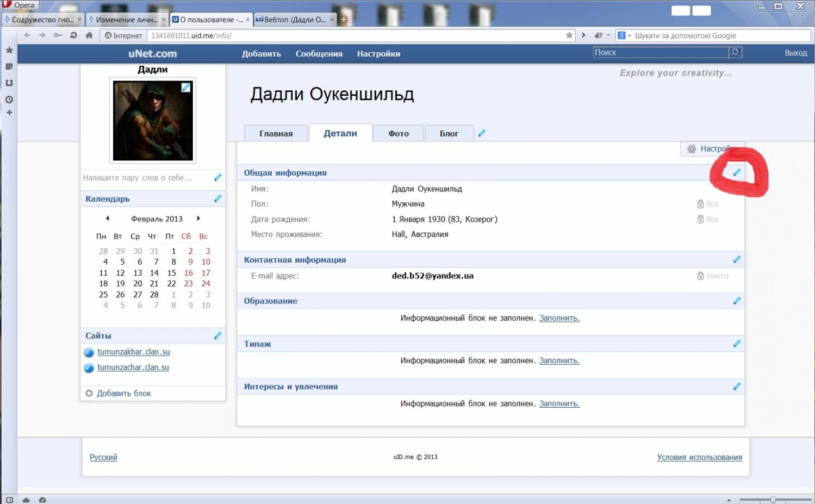Go to previous month in calendar

tap(107, 218)
